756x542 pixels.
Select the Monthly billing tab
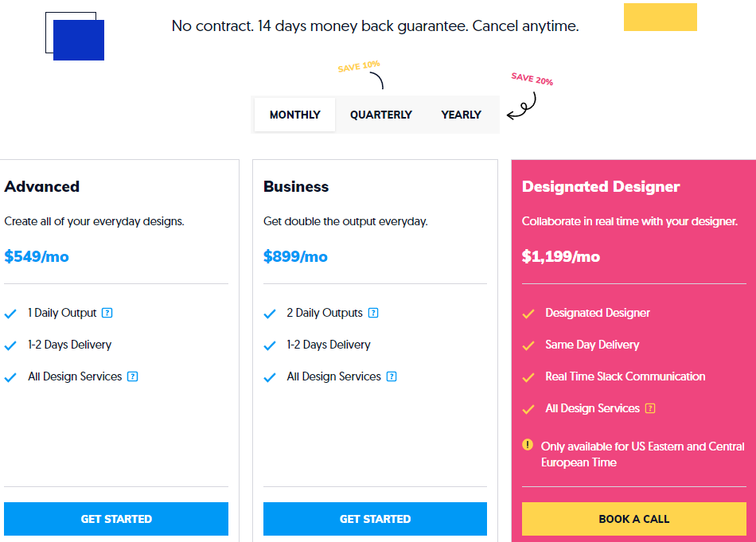[x=294, y=115]
